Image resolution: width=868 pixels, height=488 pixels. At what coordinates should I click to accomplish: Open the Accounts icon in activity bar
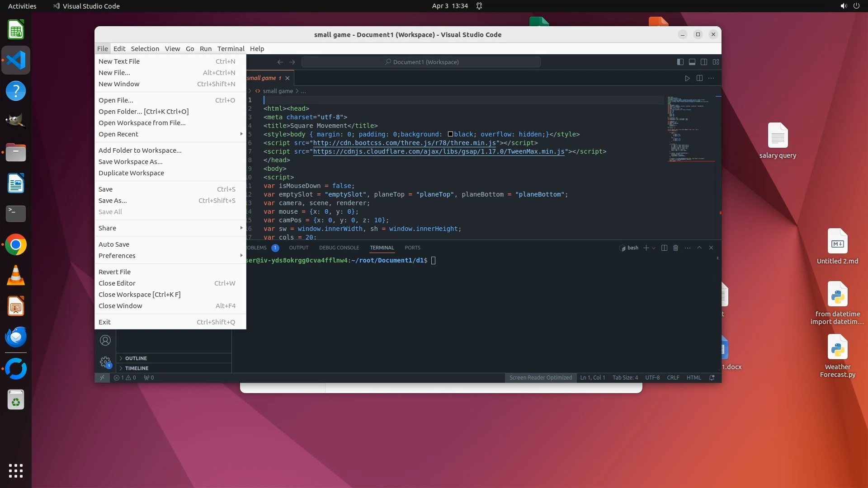click(105, 340)
